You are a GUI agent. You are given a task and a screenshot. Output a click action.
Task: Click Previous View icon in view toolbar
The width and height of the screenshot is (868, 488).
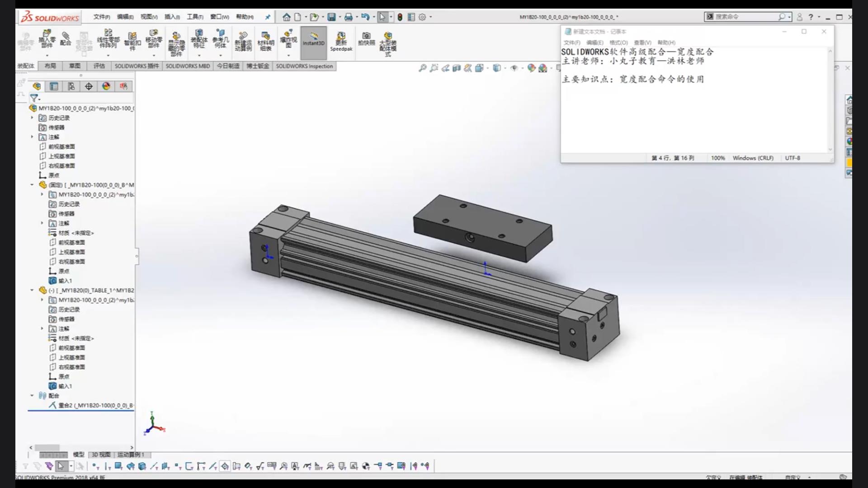tap(445, 68)
